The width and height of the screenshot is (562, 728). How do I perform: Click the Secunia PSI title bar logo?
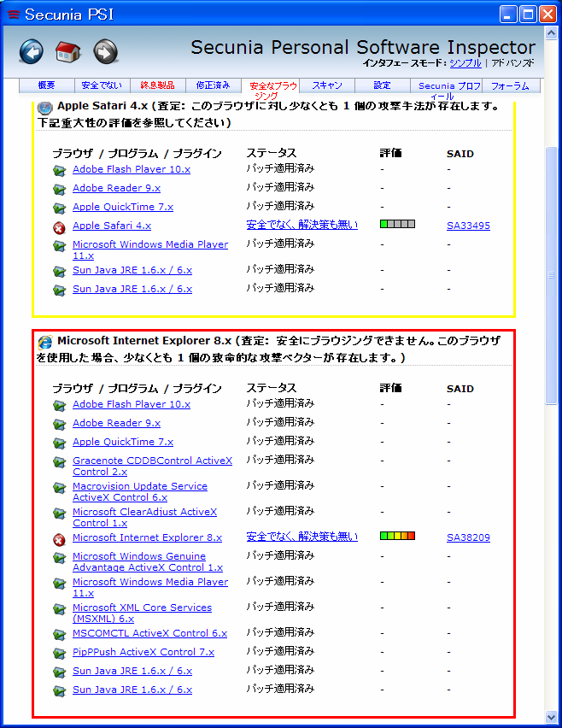[14, 15]
